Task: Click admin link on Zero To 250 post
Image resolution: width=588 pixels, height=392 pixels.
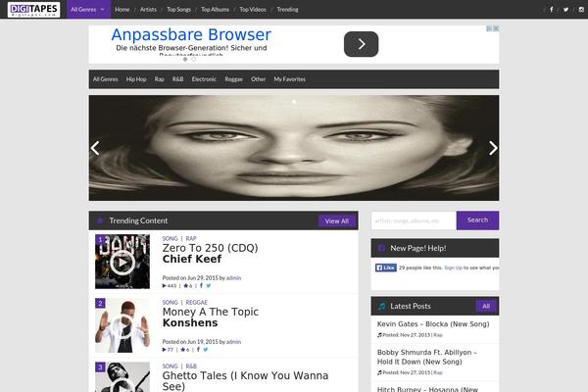Action: click(233, 278)
